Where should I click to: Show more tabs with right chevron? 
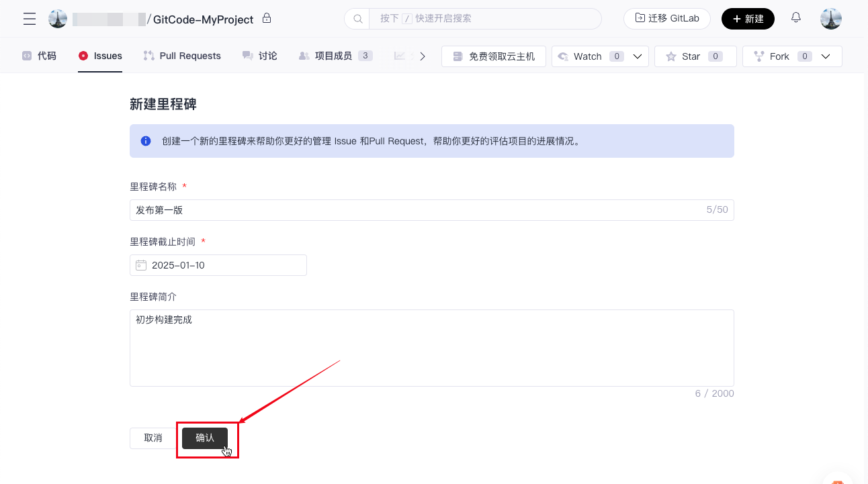pyautogui.click(x=423, y=56)
